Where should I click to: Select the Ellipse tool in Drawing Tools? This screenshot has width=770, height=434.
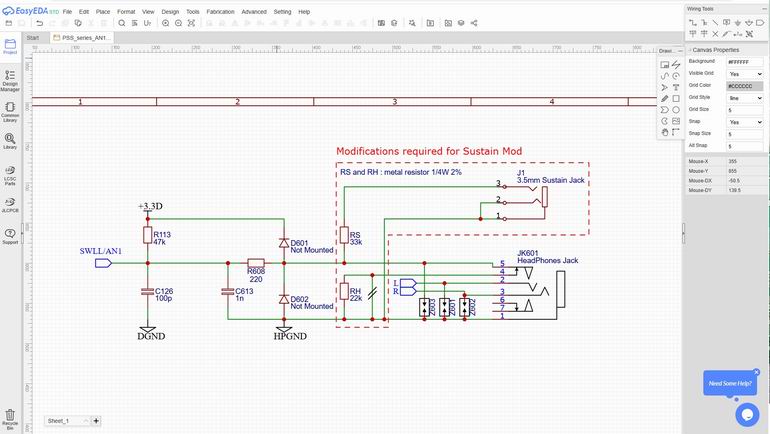(676, 110)
